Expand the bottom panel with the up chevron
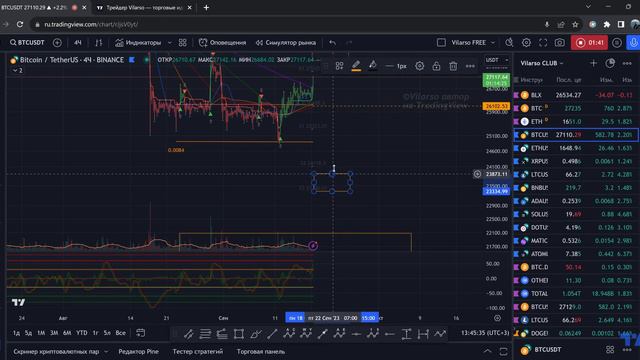Screen dimensions: 640x360 point(487,351)
